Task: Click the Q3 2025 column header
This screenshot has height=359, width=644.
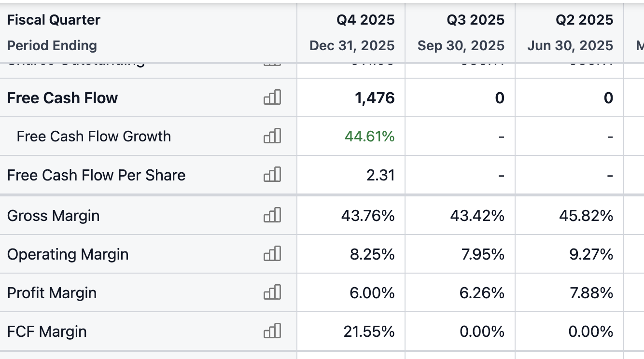Action: click(x=476, y=20)
